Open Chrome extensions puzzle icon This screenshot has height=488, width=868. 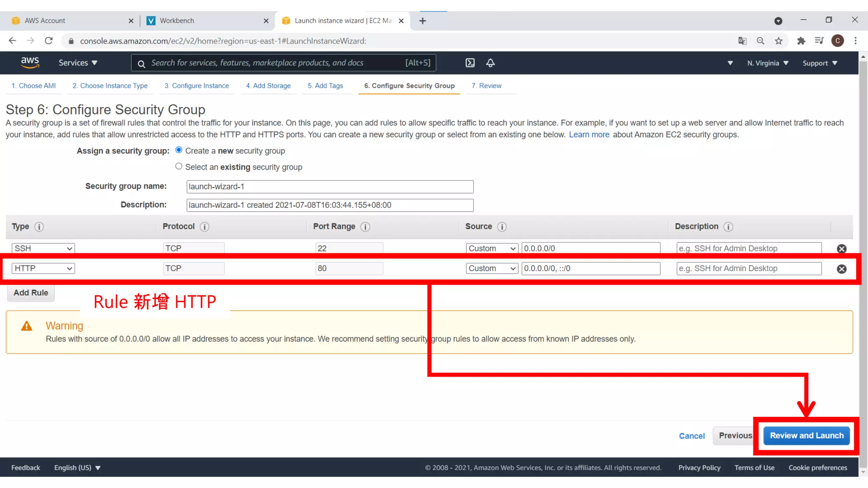point(801,41)
